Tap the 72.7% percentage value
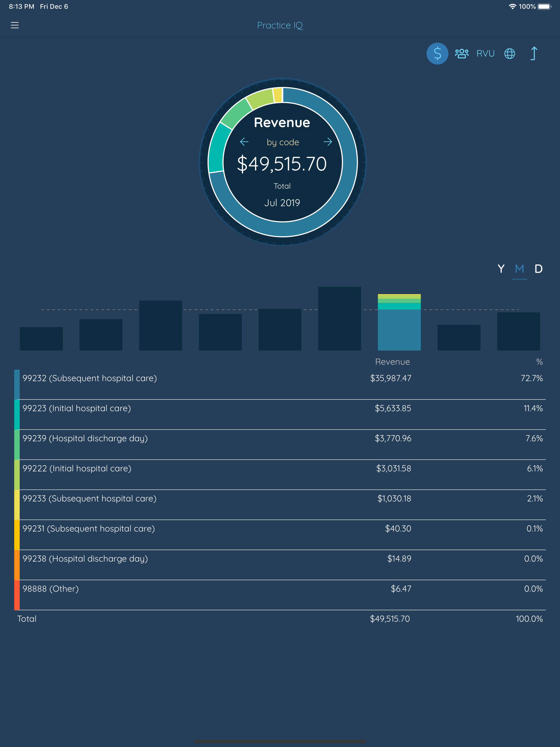The height and width of the screenshot is (747, 560). (532, 378)
